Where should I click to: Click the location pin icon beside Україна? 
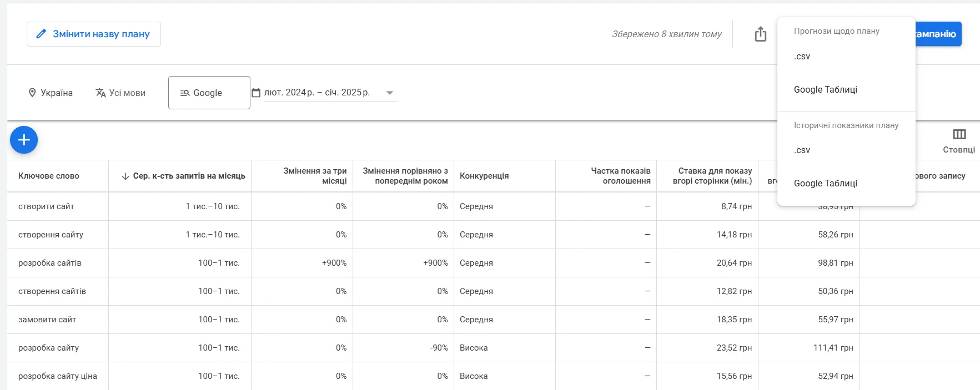(x=33, y=93)
